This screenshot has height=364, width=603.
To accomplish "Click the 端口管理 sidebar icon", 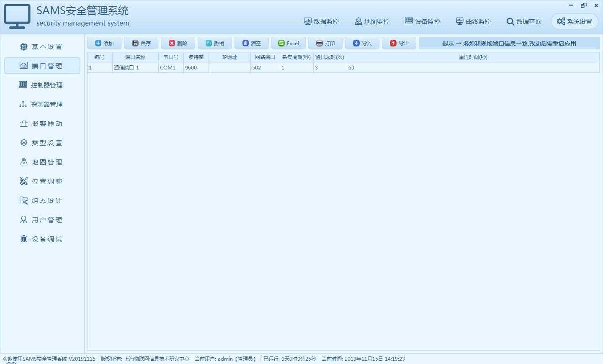I will (x=24, y=65).
